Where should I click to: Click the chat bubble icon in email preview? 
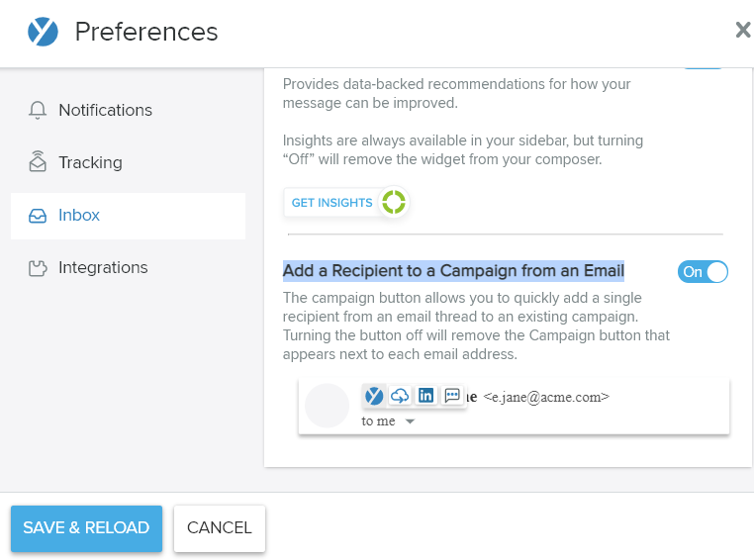(452, 396)
